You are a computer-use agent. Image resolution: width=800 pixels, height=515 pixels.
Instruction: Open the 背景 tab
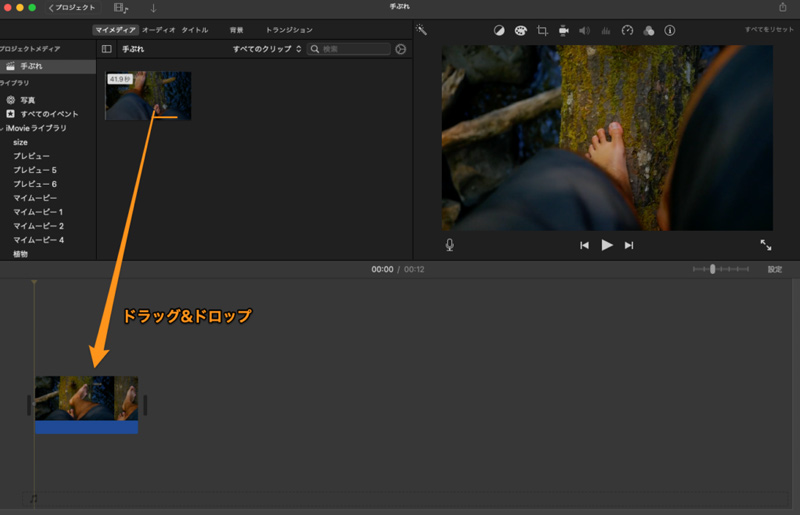tap(236, 30)
